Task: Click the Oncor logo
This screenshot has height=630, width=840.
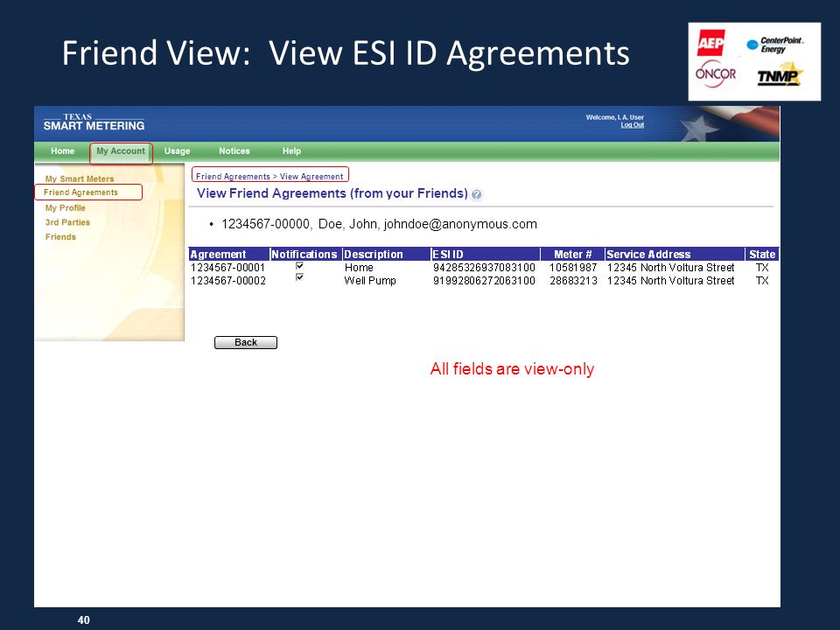Action: [x=716, y=73]
